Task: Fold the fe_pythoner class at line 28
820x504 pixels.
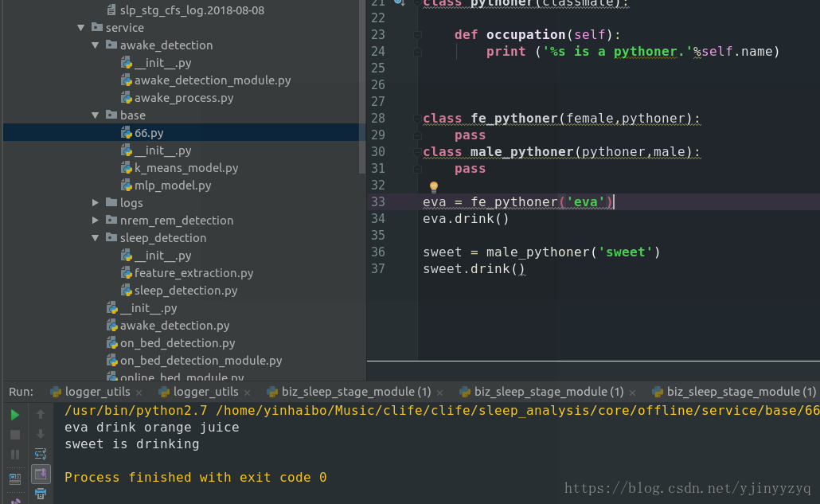Action: 417,119
